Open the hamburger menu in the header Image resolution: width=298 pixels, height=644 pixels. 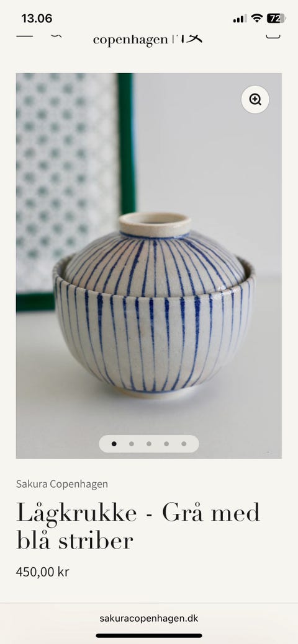click(x=24, y=36)
